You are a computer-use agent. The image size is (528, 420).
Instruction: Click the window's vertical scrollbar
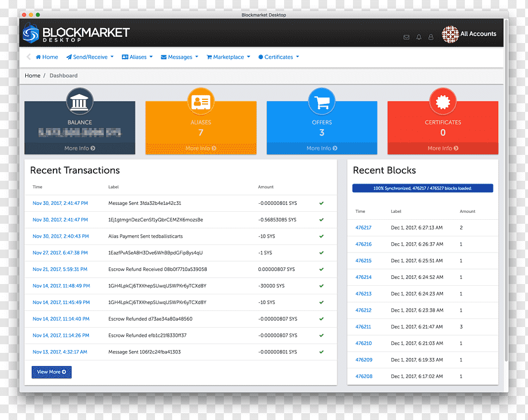[x=506, y=190]
